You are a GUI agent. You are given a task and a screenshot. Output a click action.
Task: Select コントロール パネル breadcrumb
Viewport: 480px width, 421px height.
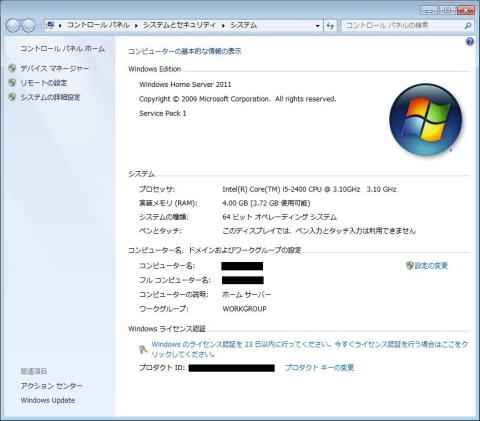[x=98, y=25]
